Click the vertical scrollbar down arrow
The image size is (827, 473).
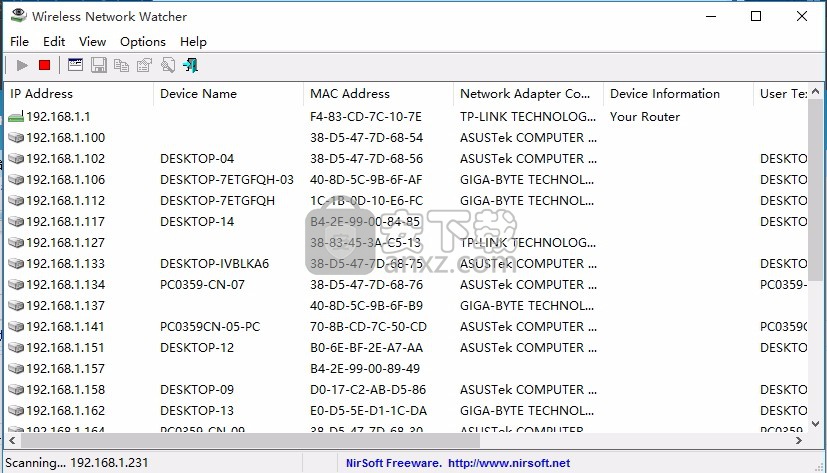click(815, 424)
